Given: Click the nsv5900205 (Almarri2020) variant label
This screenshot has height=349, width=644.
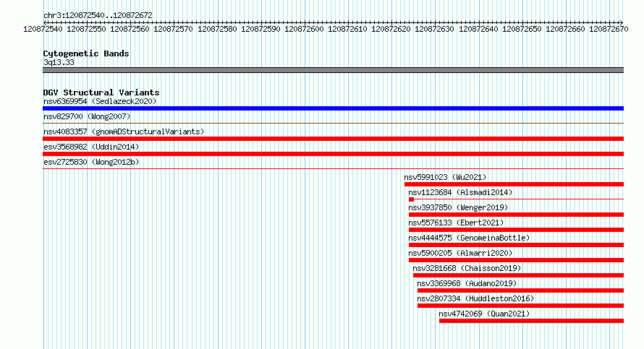Looking at the screenshot, I should click(460, 253).
